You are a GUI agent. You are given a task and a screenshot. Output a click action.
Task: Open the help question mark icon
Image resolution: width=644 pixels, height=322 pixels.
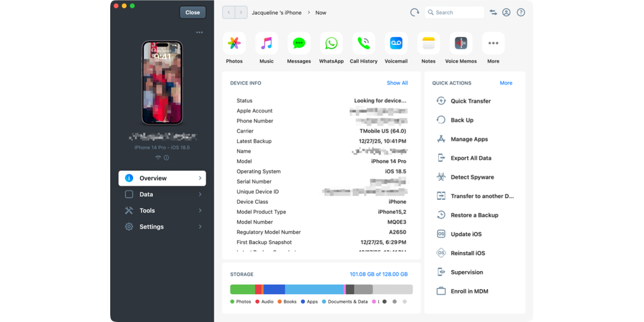click(x=521, y=12)
